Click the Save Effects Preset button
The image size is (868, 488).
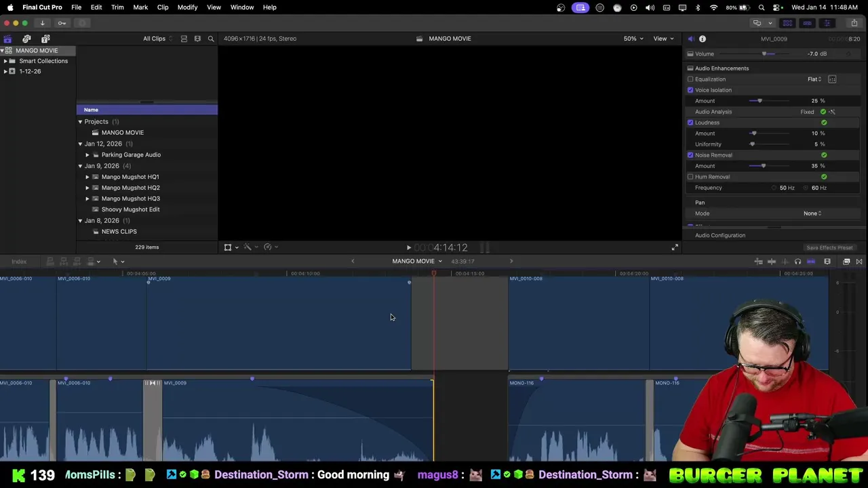coord(829,248)
